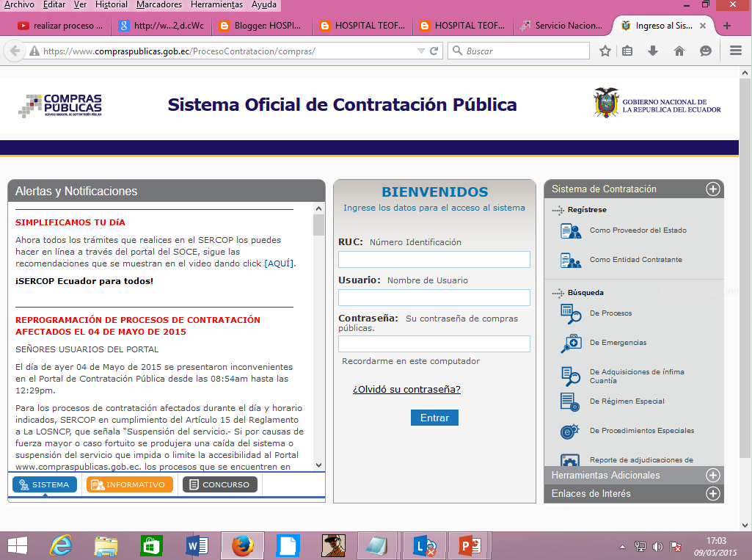This screenshot has height=560, width=752.
Task: Toggle the INFORMATIVO tab
Action: point(129,484)
